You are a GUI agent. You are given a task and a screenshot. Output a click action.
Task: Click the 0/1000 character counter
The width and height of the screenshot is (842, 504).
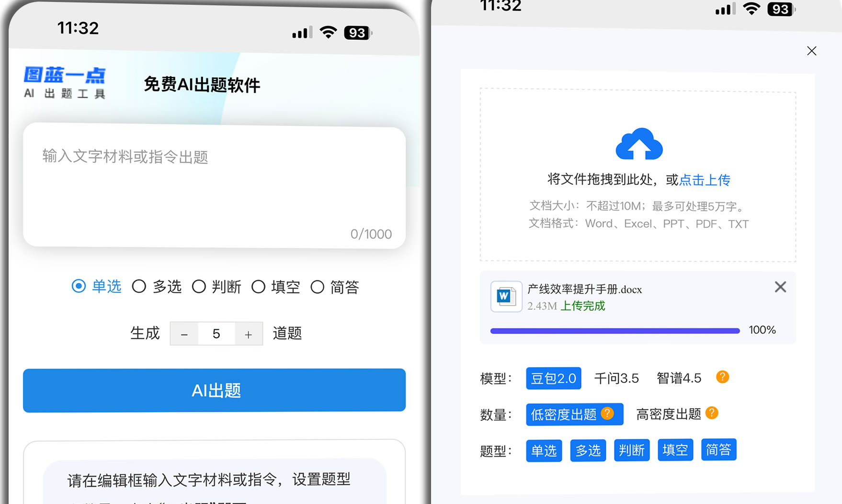(x=371, y=234)
